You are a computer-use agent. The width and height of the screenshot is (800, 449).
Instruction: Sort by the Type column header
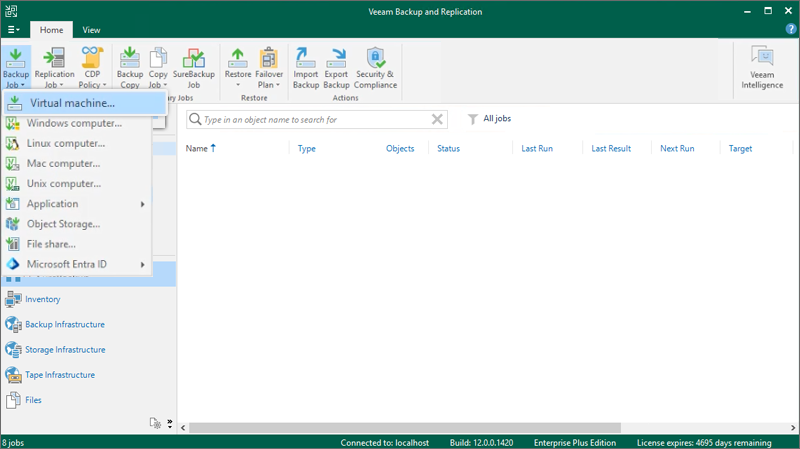[307, 148]
